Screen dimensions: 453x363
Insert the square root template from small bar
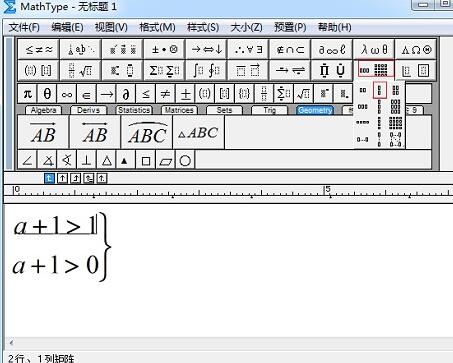point(303,94)
